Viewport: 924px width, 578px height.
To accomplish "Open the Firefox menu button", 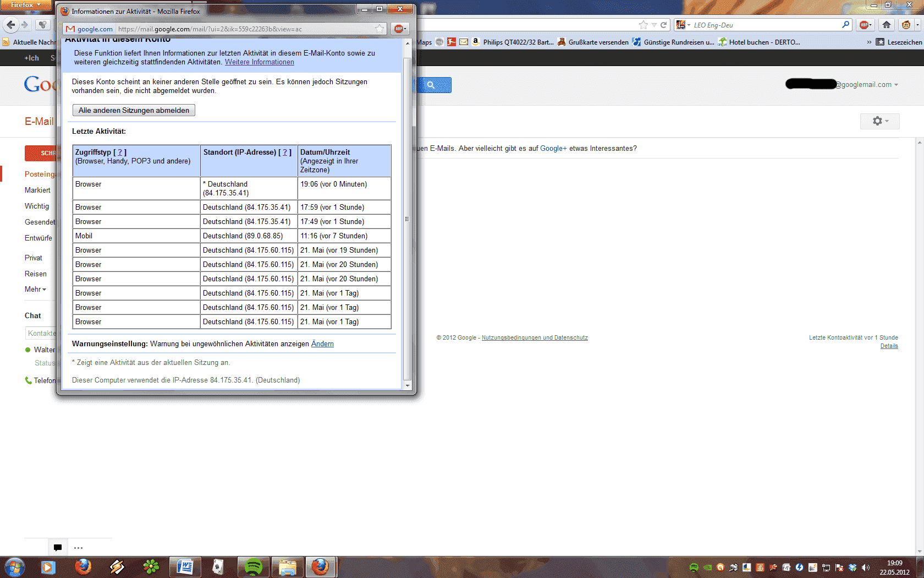I will pyautogui.click(x=25, y=5).
